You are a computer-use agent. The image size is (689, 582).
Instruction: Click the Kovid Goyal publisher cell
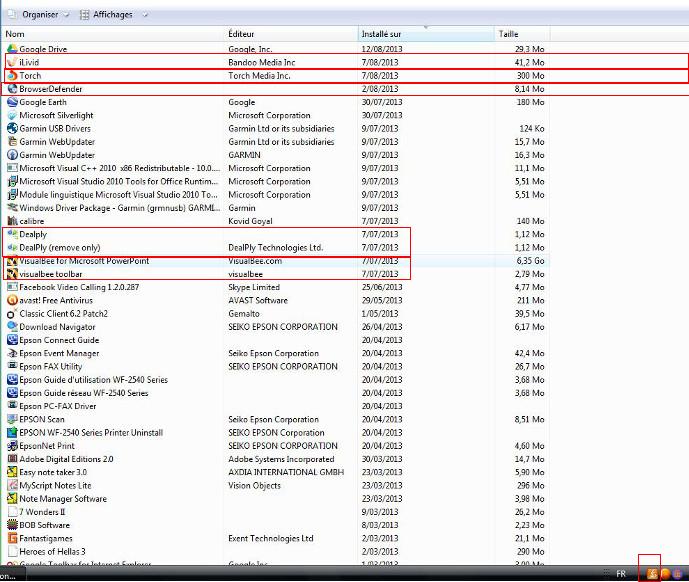pyautogui.click(x=250, y=221)
